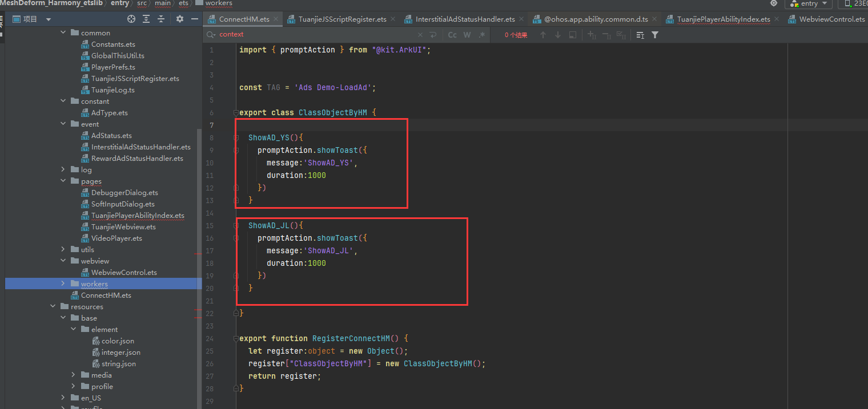Unselect the current occurrence

pyautogui.click(x=606, y=35)
